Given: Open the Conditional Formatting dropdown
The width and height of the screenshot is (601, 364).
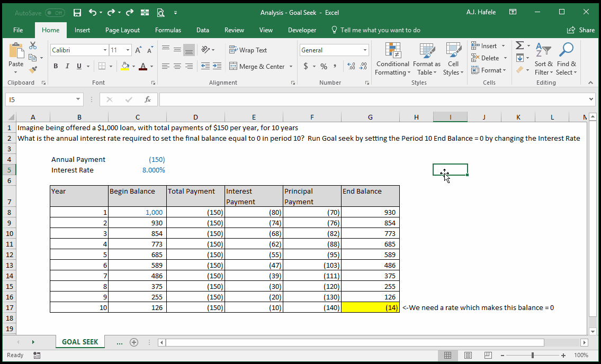Looking at the screenshot, I should (392, 59).
